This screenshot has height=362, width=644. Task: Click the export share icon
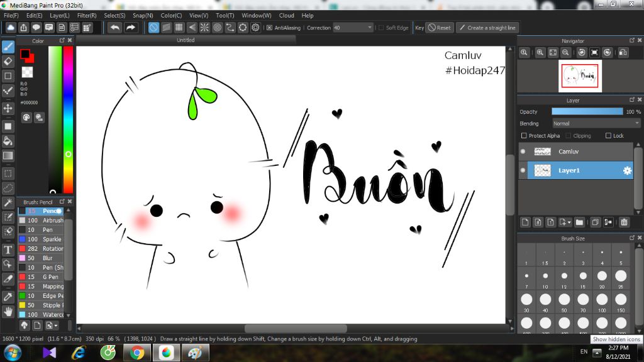(23, 28)
